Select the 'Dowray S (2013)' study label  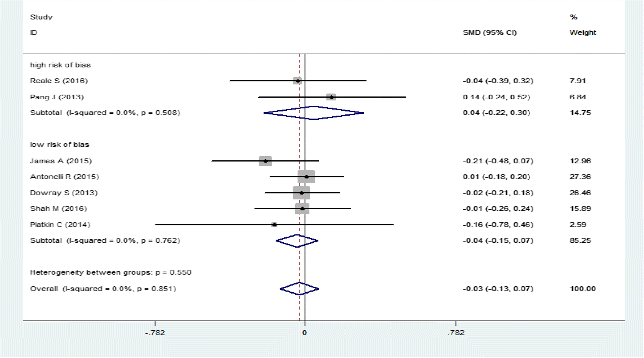coord(64,193)
